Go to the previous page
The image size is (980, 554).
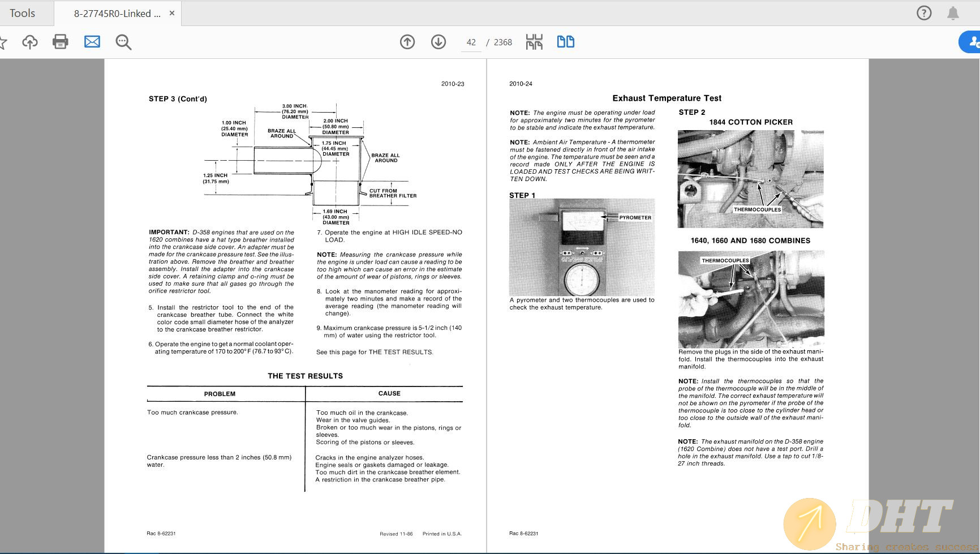[407, 42]
